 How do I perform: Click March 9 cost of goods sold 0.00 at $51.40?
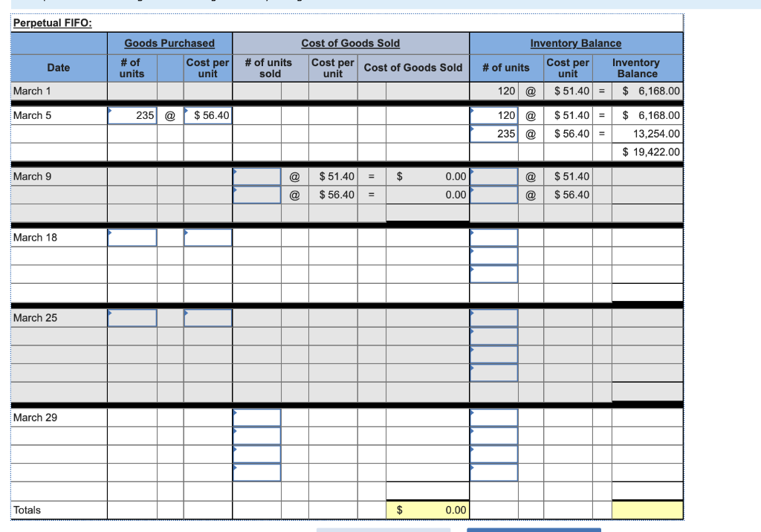coord(427,177)
